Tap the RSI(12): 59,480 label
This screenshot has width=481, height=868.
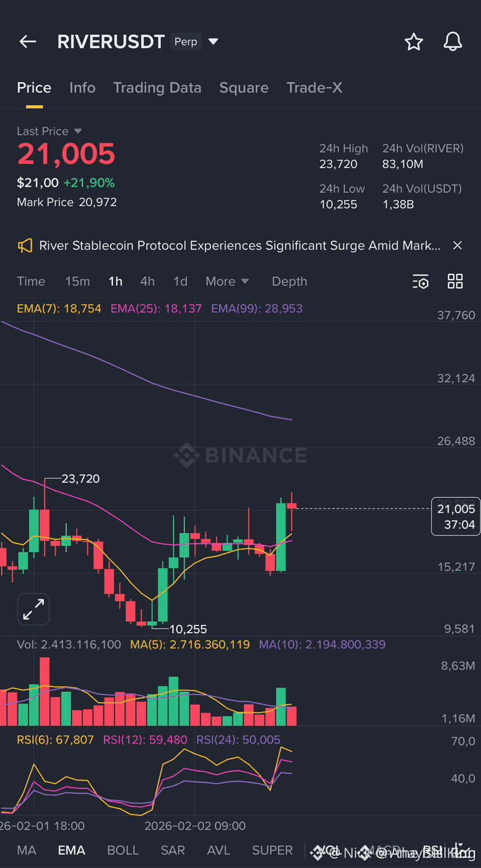145,740
